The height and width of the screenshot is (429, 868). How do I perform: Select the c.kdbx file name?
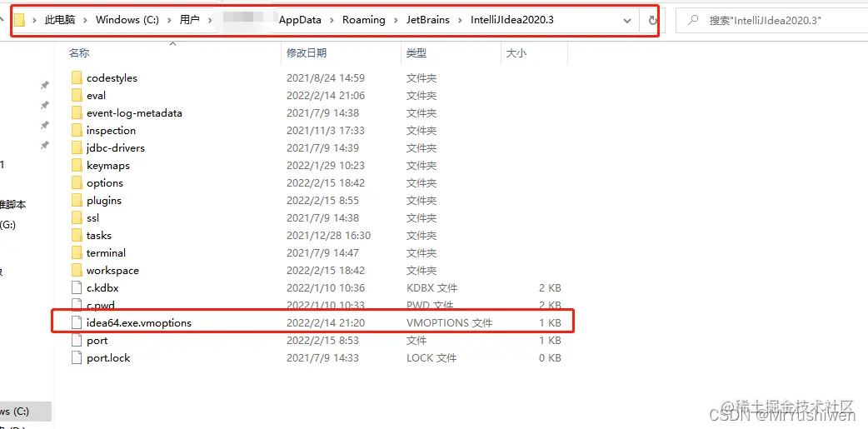pyautogui.click(x=102, y=288)
